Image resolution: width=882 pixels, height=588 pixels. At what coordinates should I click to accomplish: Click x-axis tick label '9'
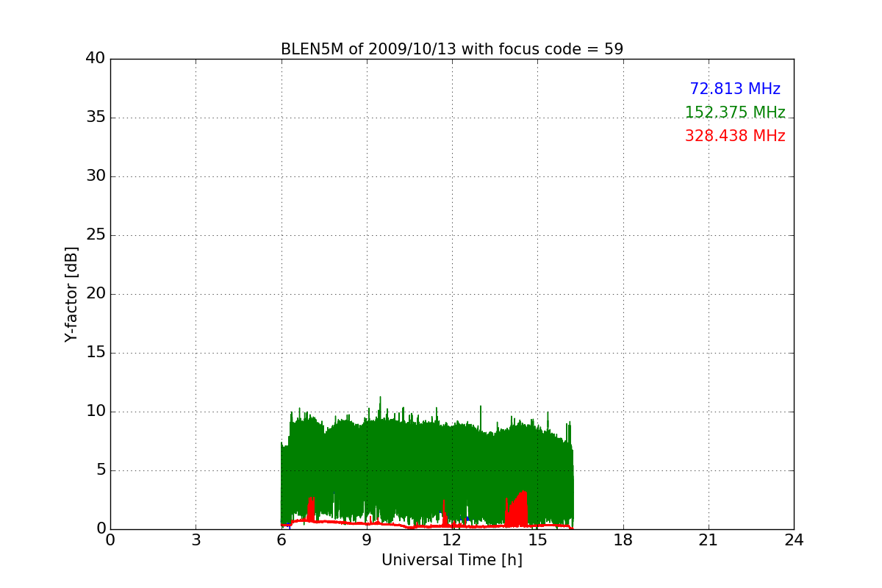(367, 540)
